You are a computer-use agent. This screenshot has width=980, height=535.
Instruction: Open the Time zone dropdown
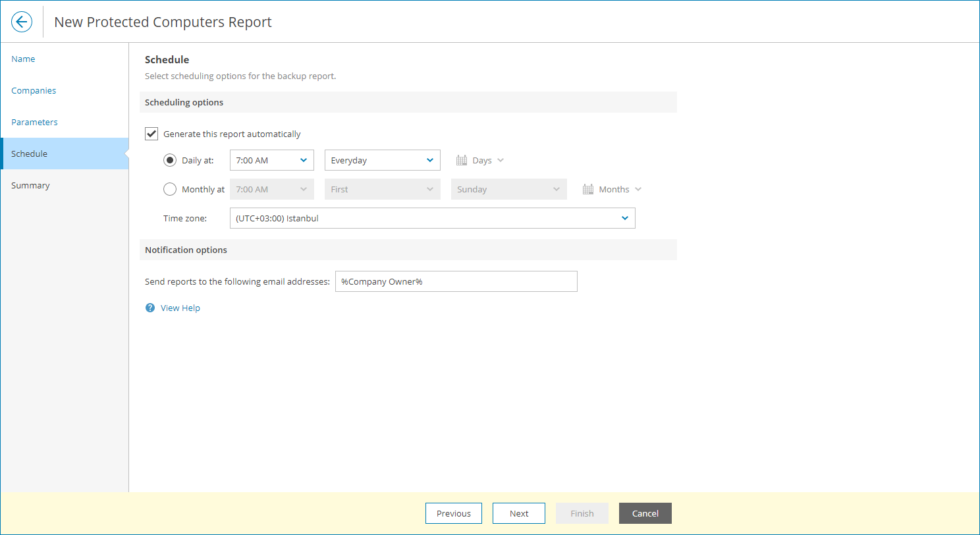tap(432, 218)
